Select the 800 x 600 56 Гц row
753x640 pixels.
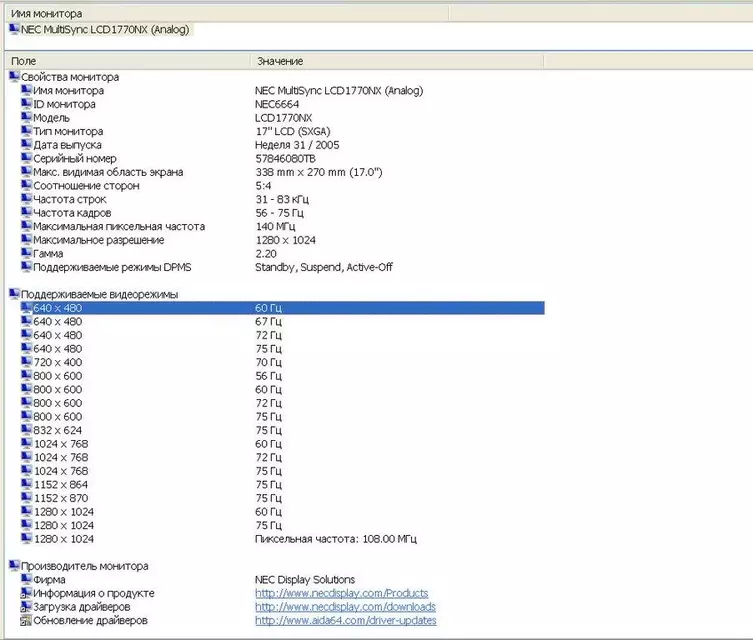click(x=282, y=375)
